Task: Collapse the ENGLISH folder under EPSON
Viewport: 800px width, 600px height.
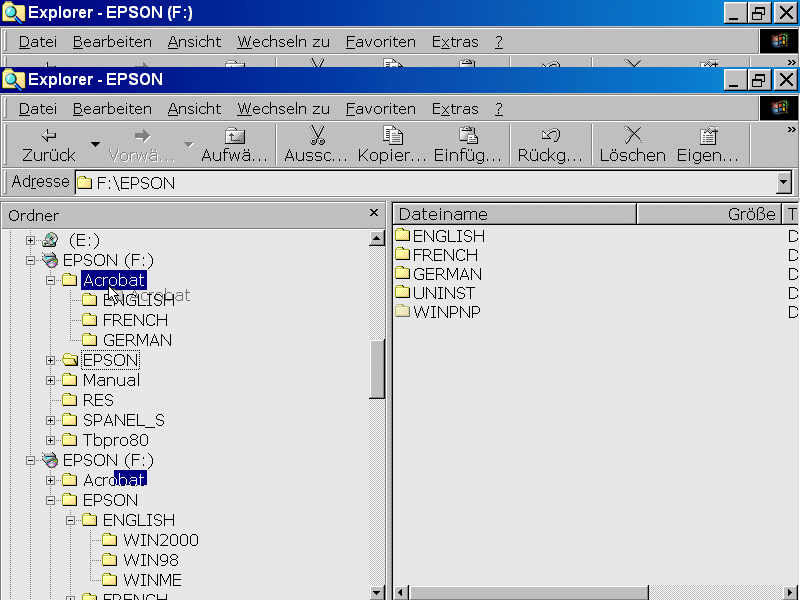Action: (71, 520)
